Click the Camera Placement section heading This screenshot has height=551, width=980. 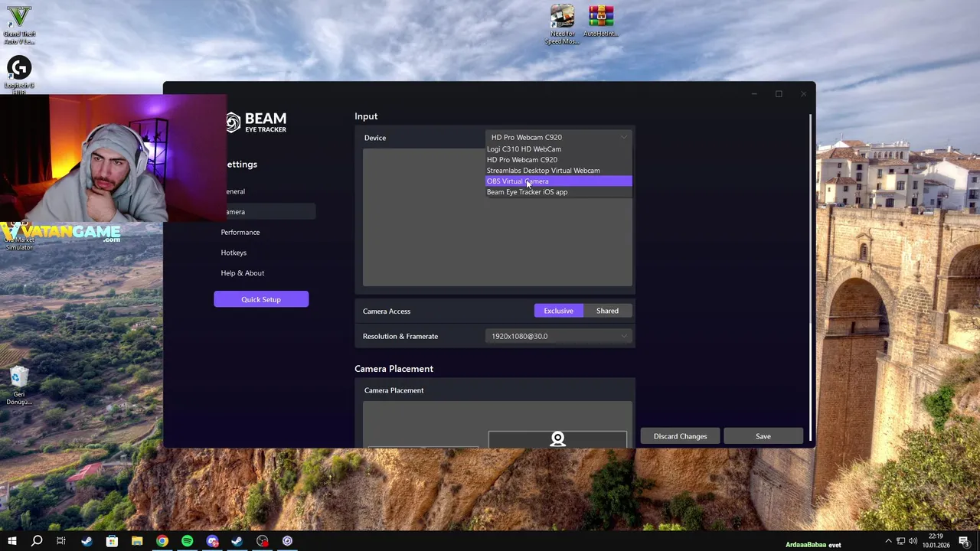(394, 369)
